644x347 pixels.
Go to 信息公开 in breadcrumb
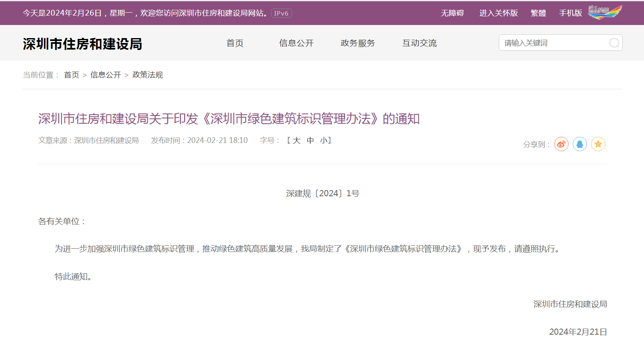[x=105, y=75]
